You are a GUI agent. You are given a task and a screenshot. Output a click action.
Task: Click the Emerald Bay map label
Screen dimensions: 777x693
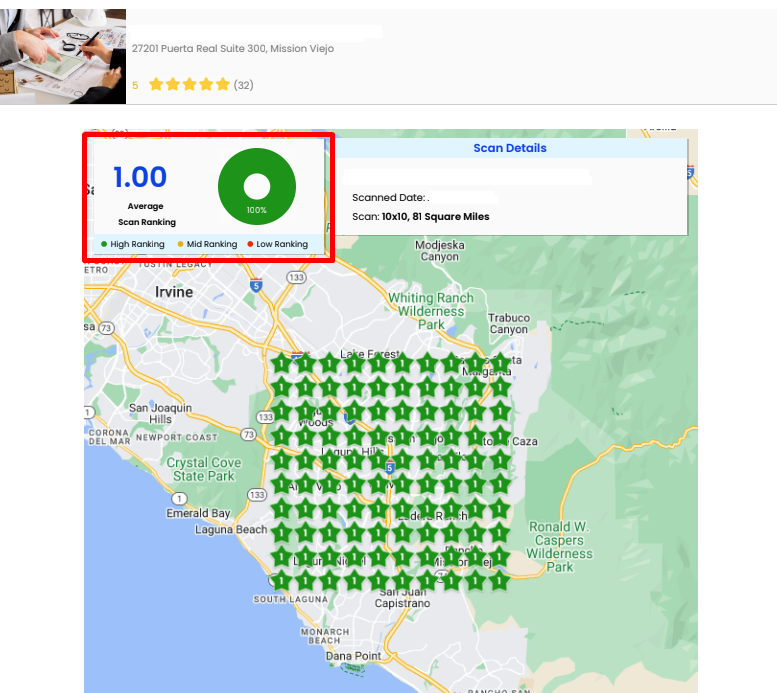coord(198,513)
